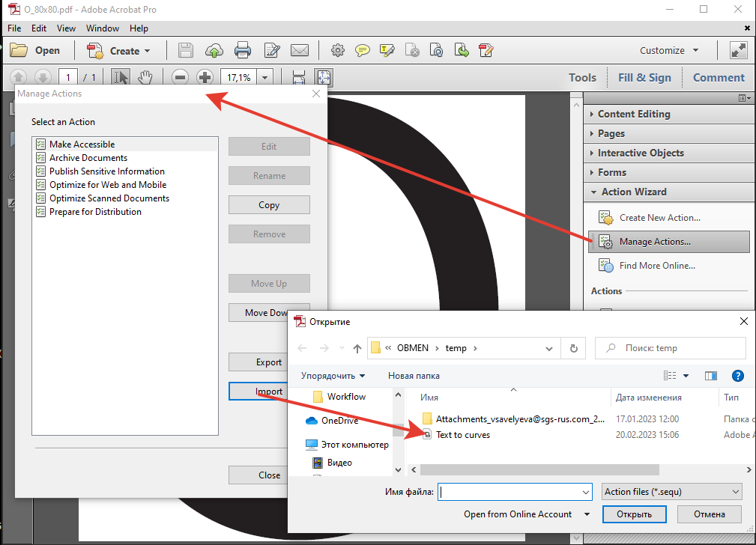Add a sticky note with the speech bubble icon
756x545 pixels.
(363, 50)
